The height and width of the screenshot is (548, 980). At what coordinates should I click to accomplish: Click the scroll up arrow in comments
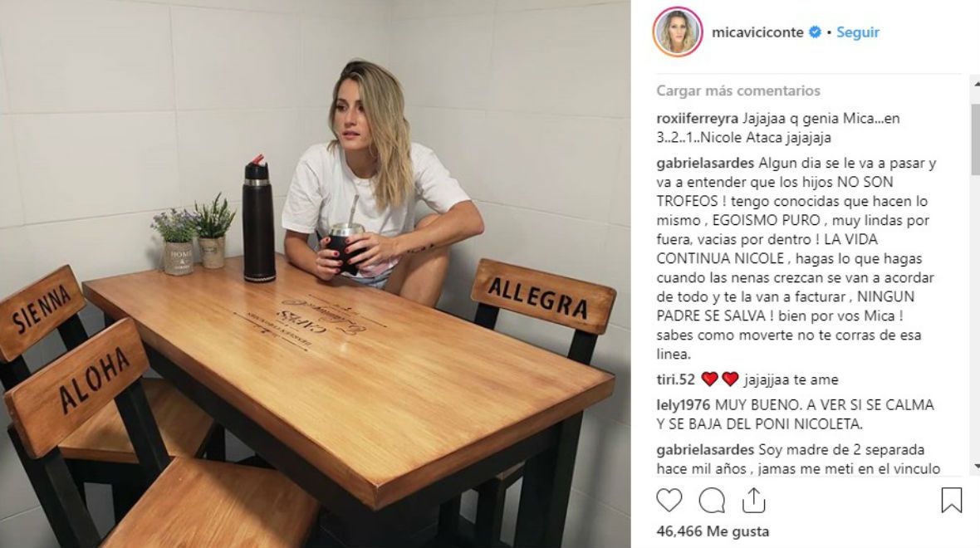click(x=976, y=82)
